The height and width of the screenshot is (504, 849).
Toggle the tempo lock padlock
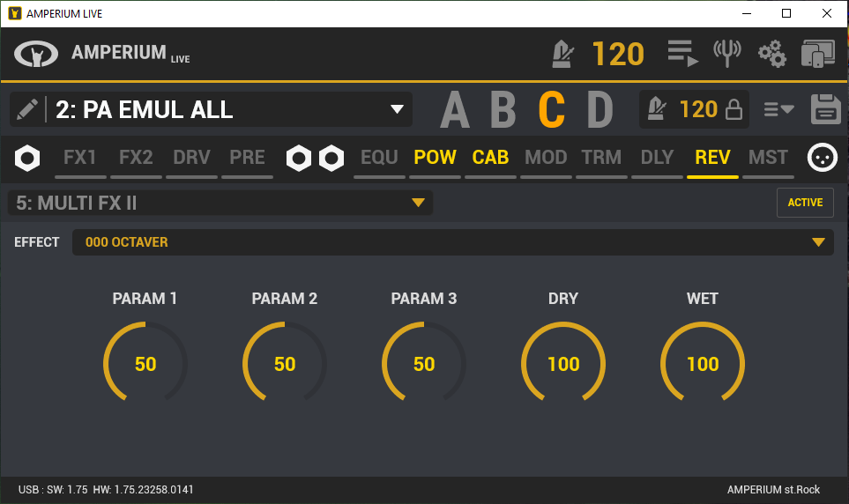pos(734,108)
